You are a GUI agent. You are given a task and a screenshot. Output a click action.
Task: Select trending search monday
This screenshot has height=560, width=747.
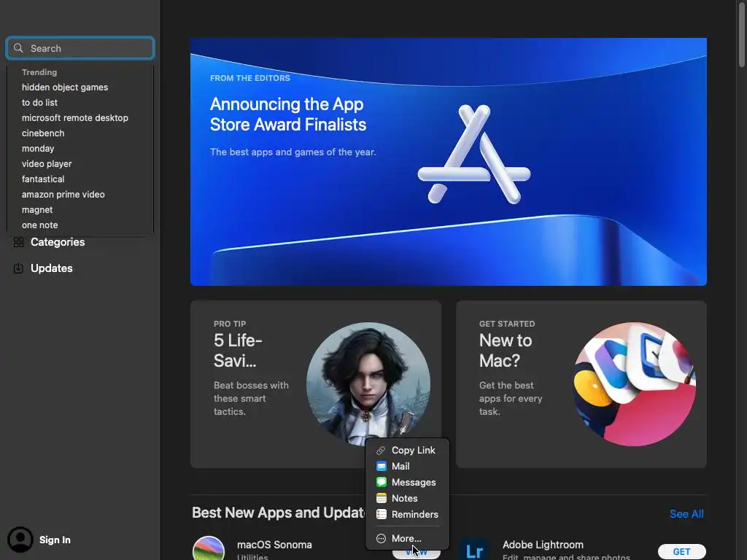point(38,149)
